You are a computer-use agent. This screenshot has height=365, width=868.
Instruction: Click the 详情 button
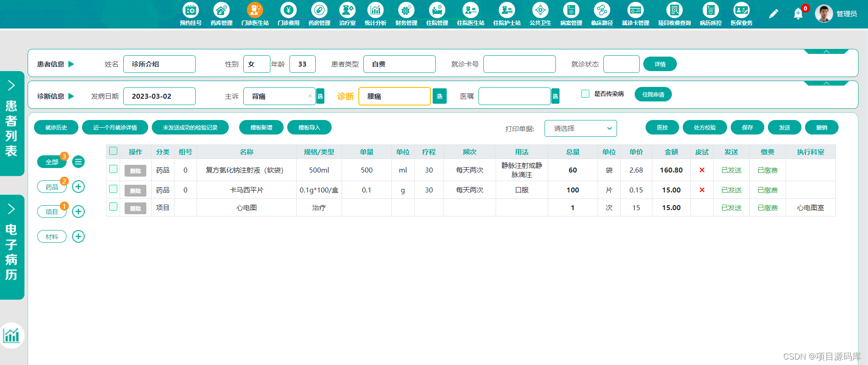pyautogui.click(x=660, y=64)
